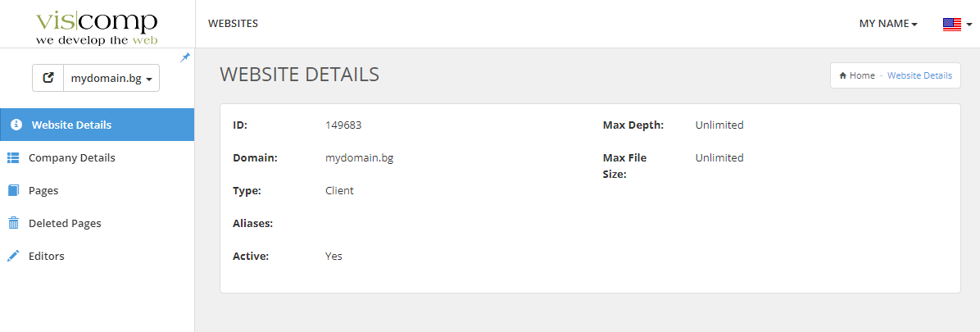Viewport: 980px width, 332px height.
Task: Click the Deleted Pages trash icon
Action: pyautogui.click(x=13, y=223)
